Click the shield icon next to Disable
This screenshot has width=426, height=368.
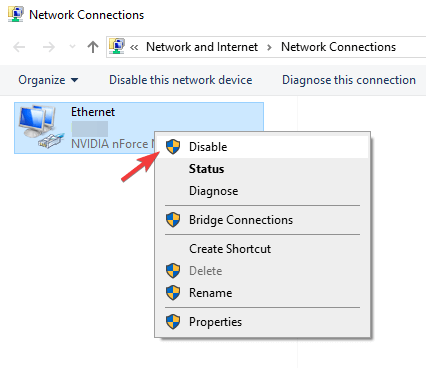(173, 147)
